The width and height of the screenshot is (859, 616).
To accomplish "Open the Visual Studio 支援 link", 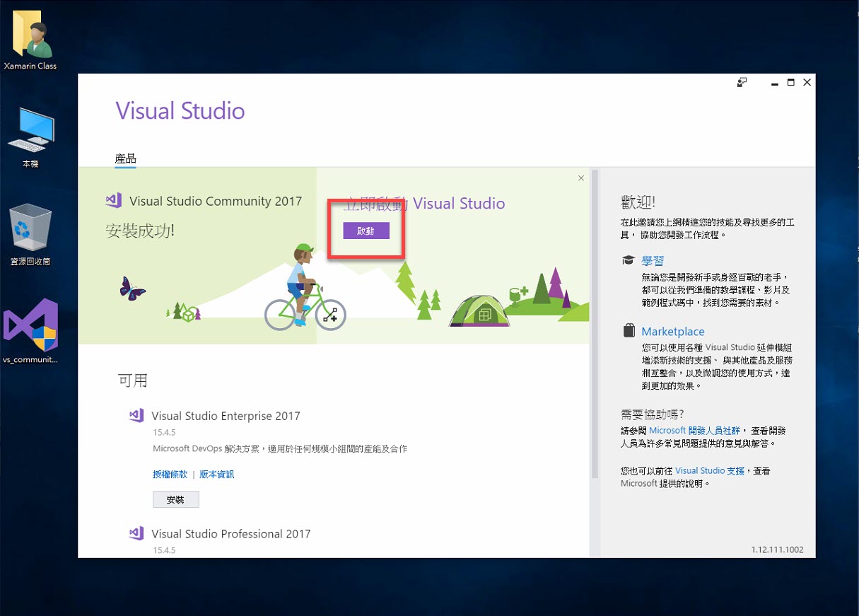I will (710, 470).
